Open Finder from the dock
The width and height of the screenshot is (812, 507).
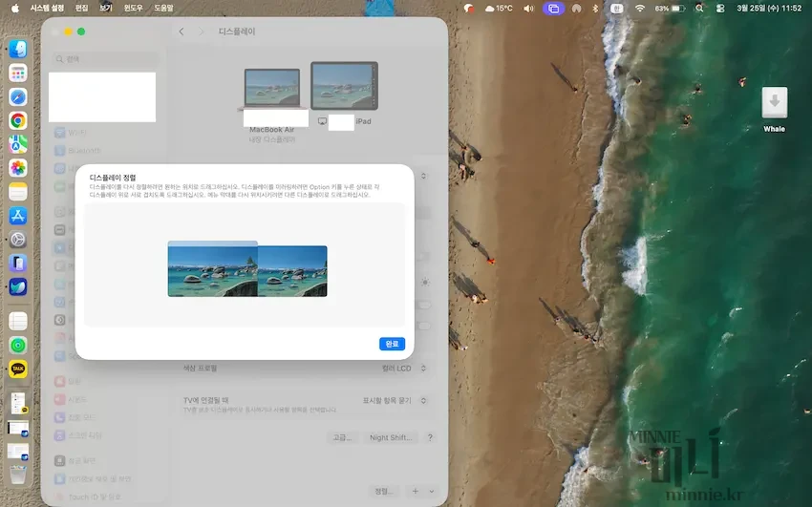coord(17,49)
